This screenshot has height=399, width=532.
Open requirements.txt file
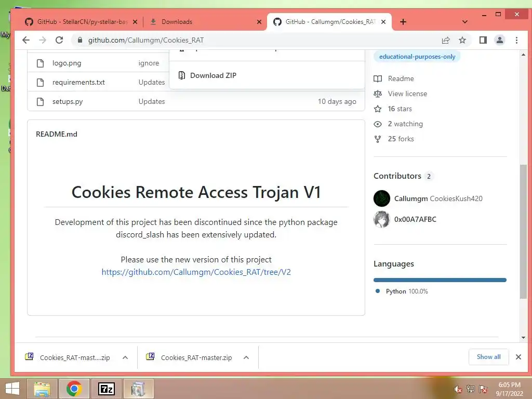point(78,82)
